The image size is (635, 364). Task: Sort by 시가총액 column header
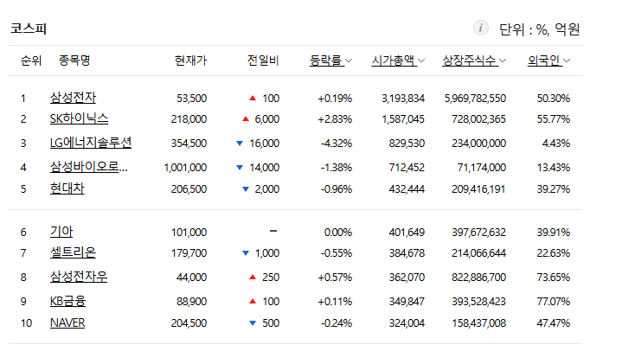tap(398, 61)
